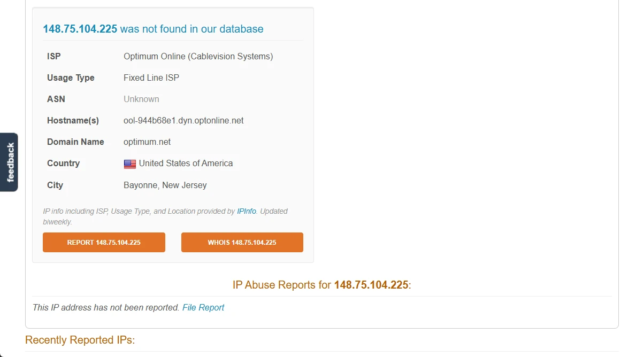Click the Unknown ASN value
This screenshot has width=644, height=357.
click(x=141, y=99)
